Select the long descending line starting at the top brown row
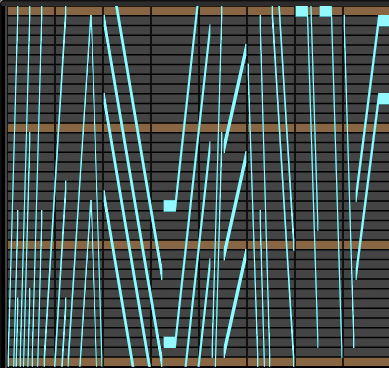Screen dimensions: 389x368 (139, 143)
